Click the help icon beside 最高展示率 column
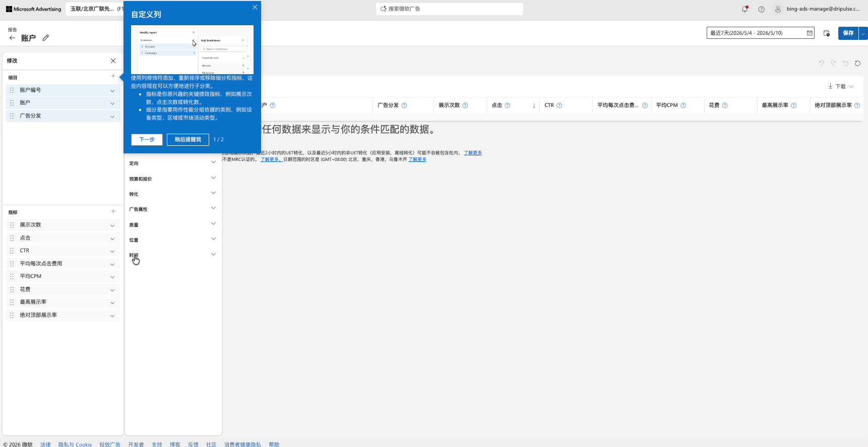The height and width of the screenshot is (447, 868). pos(793,105)
